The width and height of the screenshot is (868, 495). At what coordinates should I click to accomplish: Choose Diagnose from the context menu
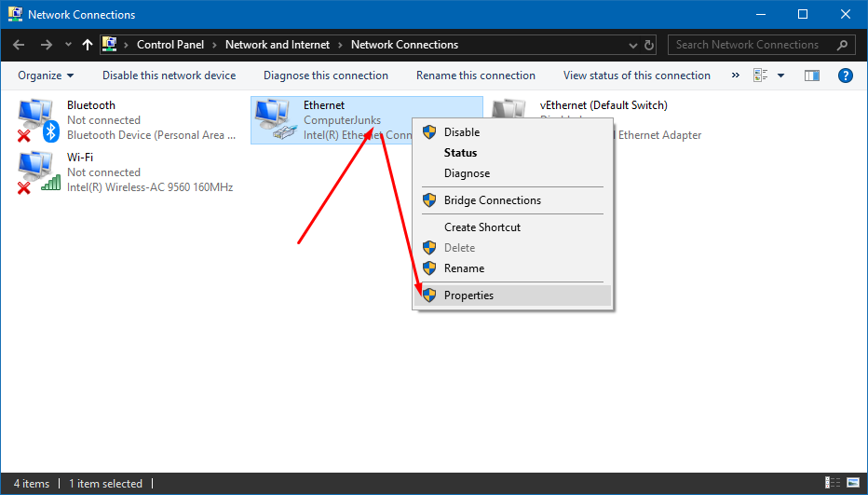[512, 173]
